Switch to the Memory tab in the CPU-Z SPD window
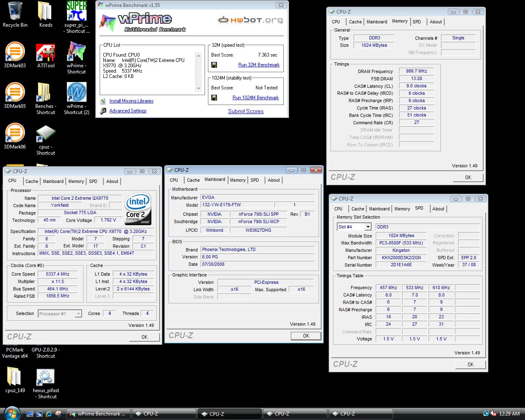 pyautogui.click(x=402, y=209)
